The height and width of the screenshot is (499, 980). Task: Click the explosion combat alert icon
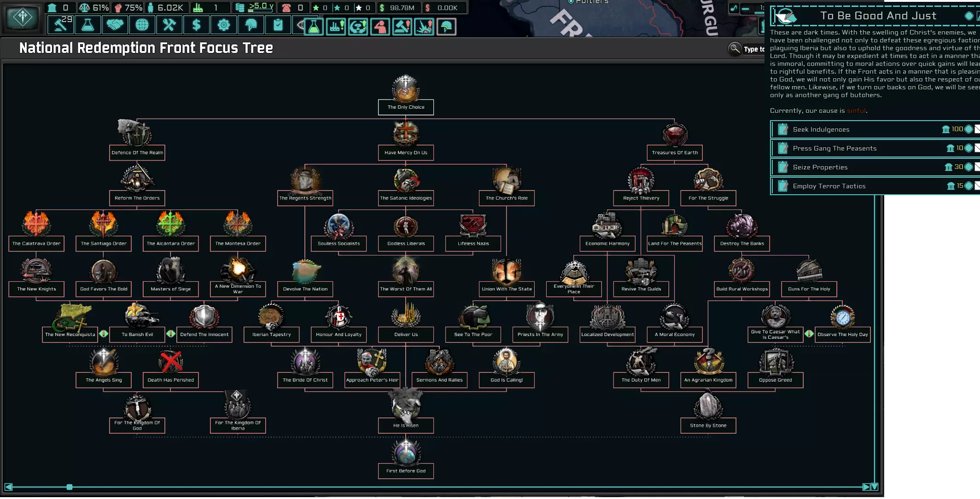(424, 27)
